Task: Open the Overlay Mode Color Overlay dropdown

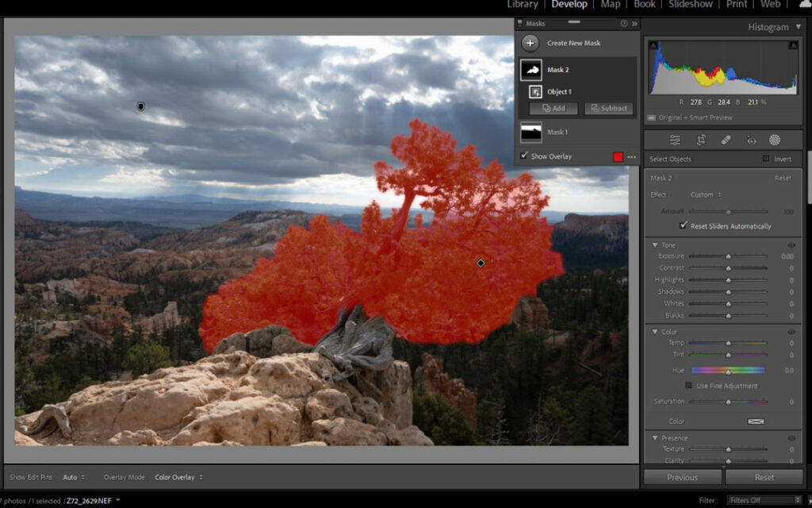Action: pyautogui.click(x=178, y=477)
